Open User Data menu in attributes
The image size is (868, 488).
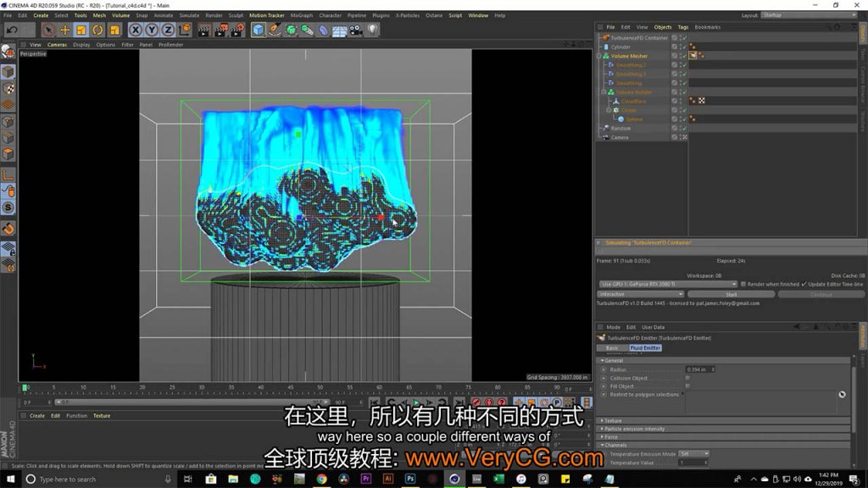point(654,328)
